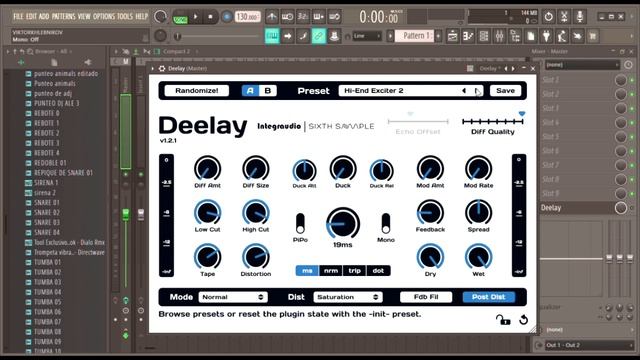The width and height of the screenshot is (640, 360).
Task: Toggle the Post Dist button
Action: tap(489, 297)
